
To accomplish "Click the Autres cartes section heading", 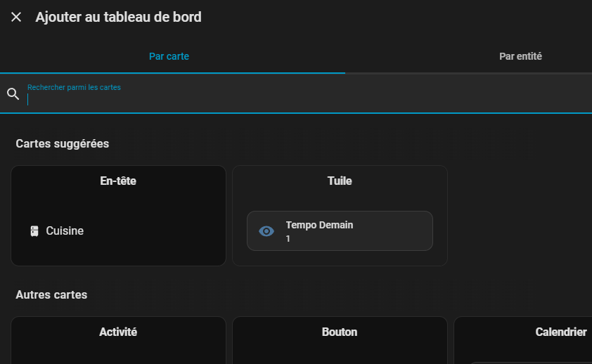I will coord(51,294).
